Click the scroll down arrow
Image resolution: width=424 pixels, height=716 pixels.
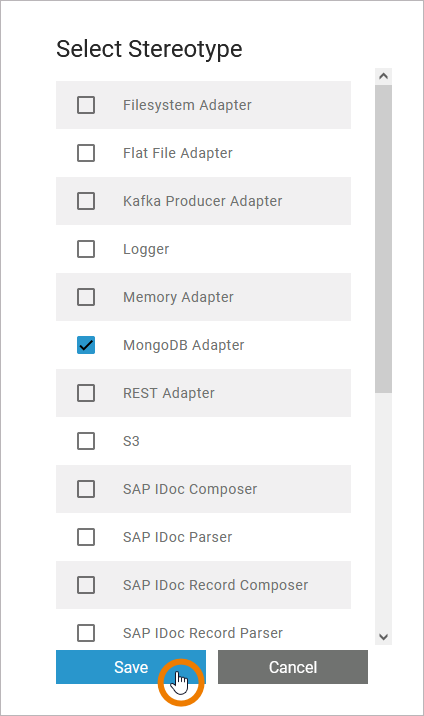pyautogui.click(x=383, y=637)
